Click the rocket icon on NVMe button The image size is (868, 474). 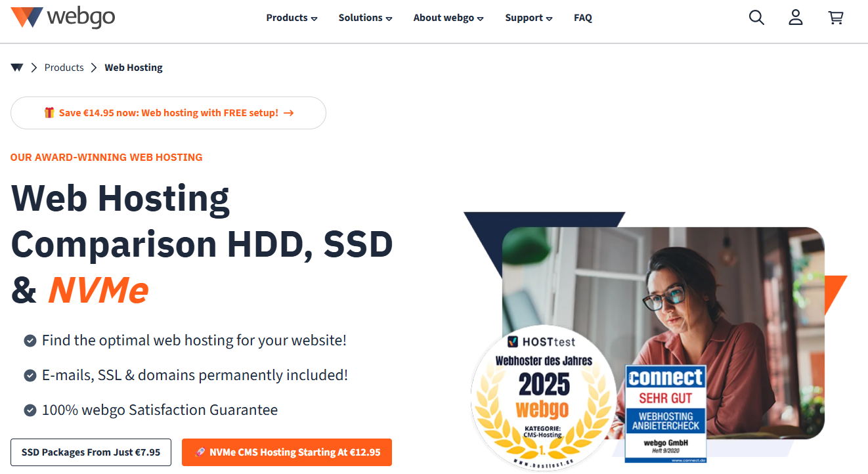[x=200, y=452]
